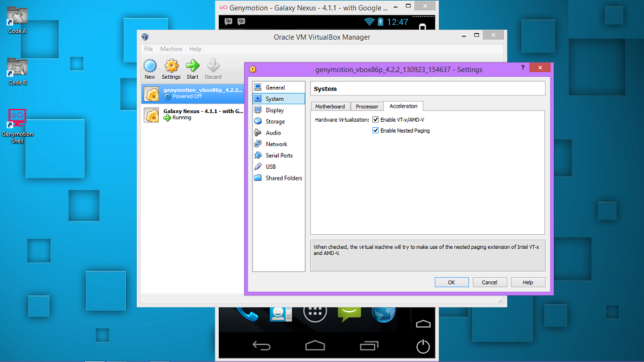This screenshot has height=362, width=644.
Task: Select genymotion_vbox86p powered off VM entry
Action: (193, 94)
